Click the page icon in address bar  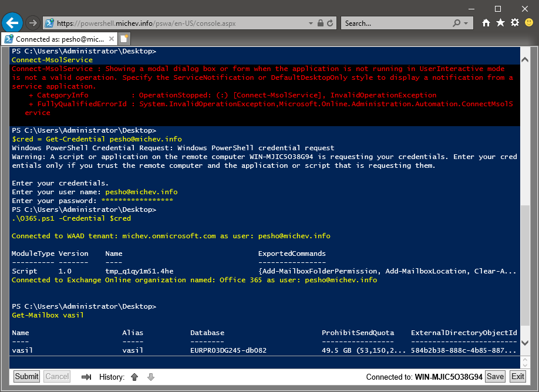pyautogui.click(x=49, y=23)
